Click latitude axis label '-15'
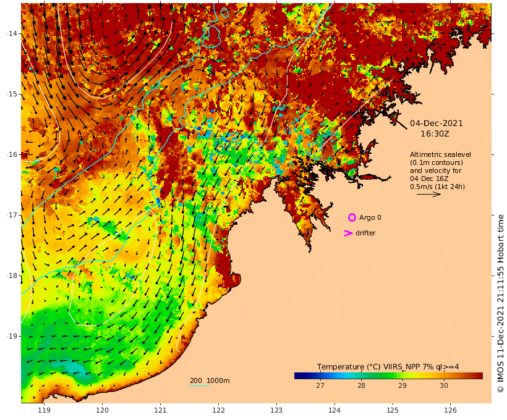Image resolution: width=507 pixels, height=420 pixels. pyautogui.click(x=12, y=94)
